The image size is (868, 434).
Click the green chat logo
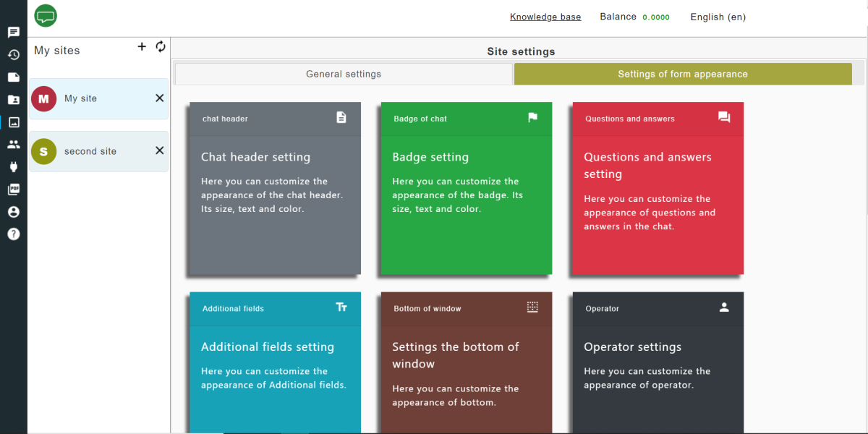[x=46, y=16]
